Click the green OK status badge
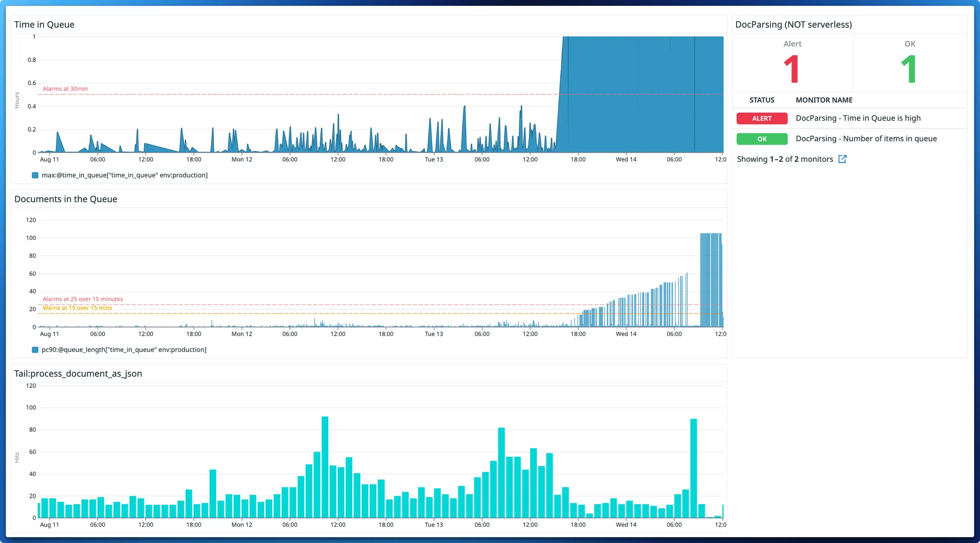The image size is (980, 543). [762, 139]
